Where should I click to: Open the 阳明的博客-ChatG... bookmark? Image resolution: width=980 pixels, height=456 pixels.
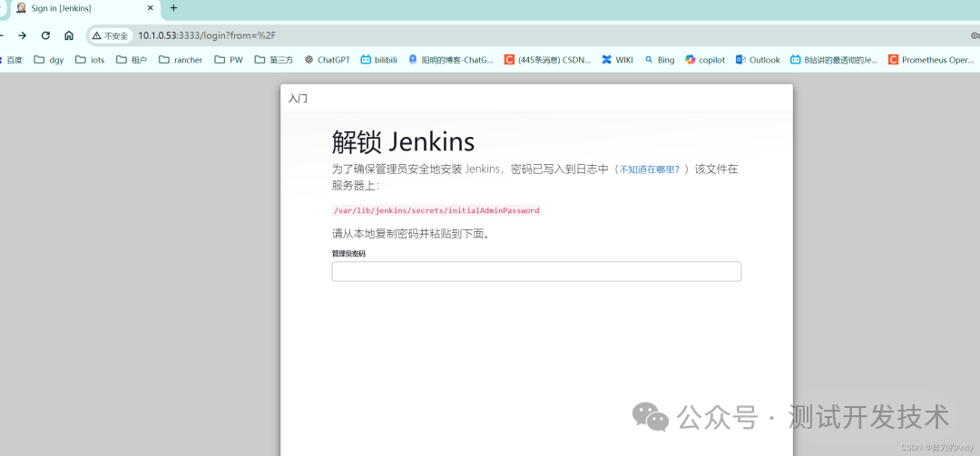(x=451, y=60)
